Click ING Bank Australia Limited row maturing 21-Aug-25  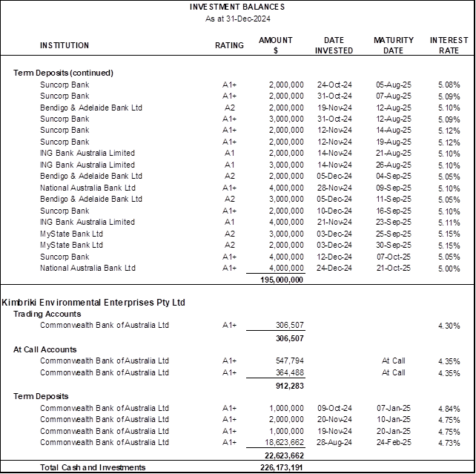pyautogui.click(x=250, y=153)
